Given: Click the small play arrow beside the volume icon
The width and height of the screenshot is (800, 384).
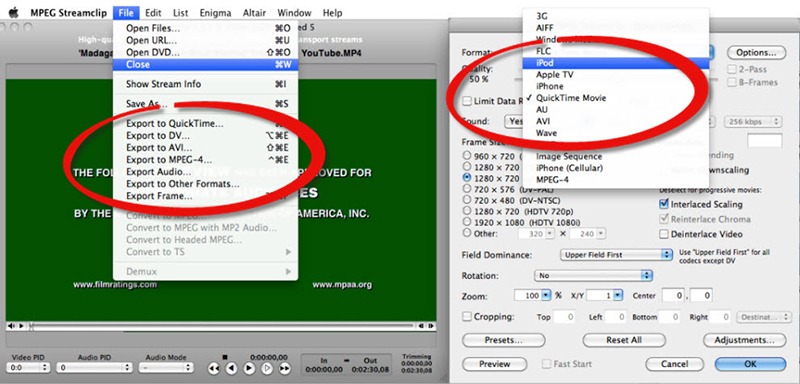Looking at the screenshot, I should [20, 325].
